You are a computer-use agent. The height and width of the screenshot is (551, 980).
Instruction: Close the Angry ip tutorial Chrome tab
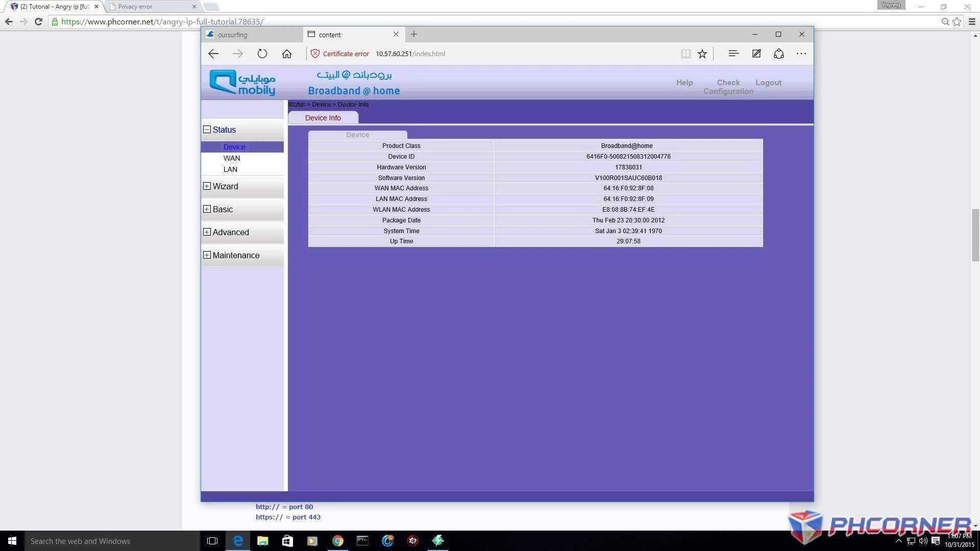coord(96,7)
